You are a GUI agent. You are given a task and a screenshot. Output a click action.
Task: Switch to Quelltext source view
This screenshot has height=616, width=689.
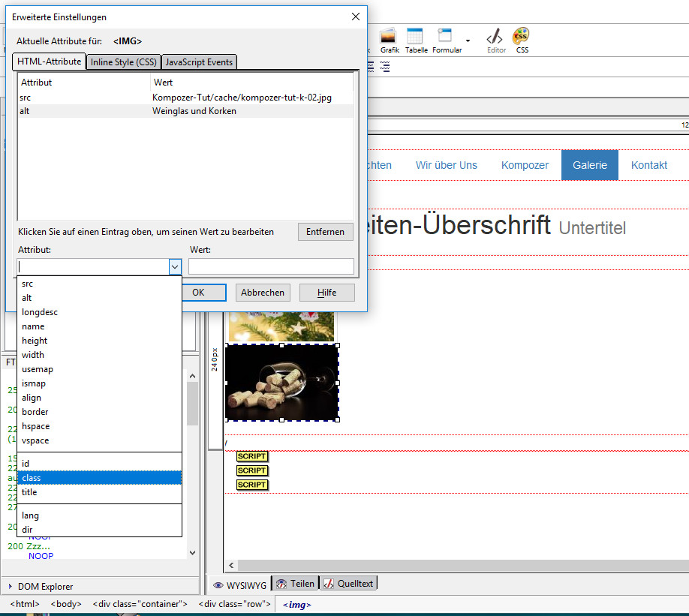pyautogui.click(x=348, y=584)
